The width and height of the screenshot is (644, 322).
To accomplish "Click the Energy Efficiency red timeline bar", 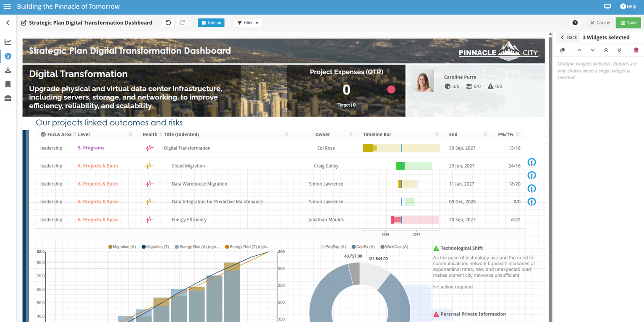I will click(x=415, y=220).
